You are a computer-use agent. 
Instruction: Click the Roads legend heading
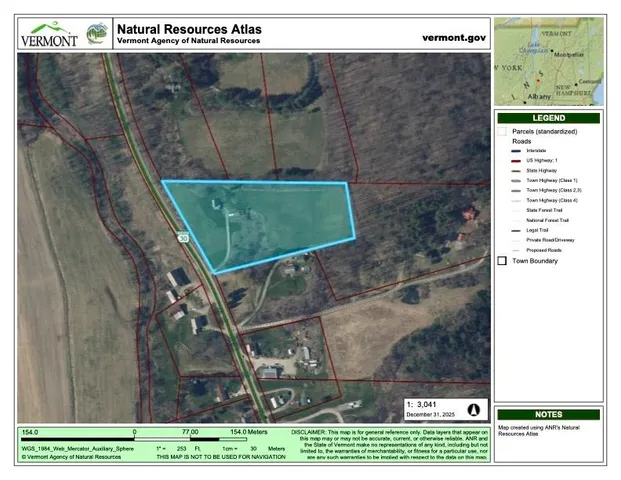pos(522,141)
